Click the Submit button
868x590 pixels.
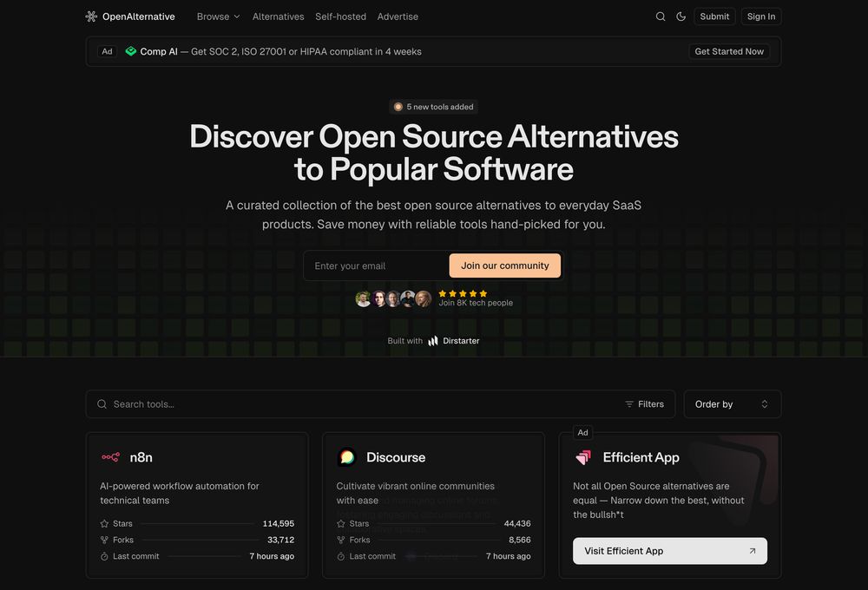click(714, 16)
